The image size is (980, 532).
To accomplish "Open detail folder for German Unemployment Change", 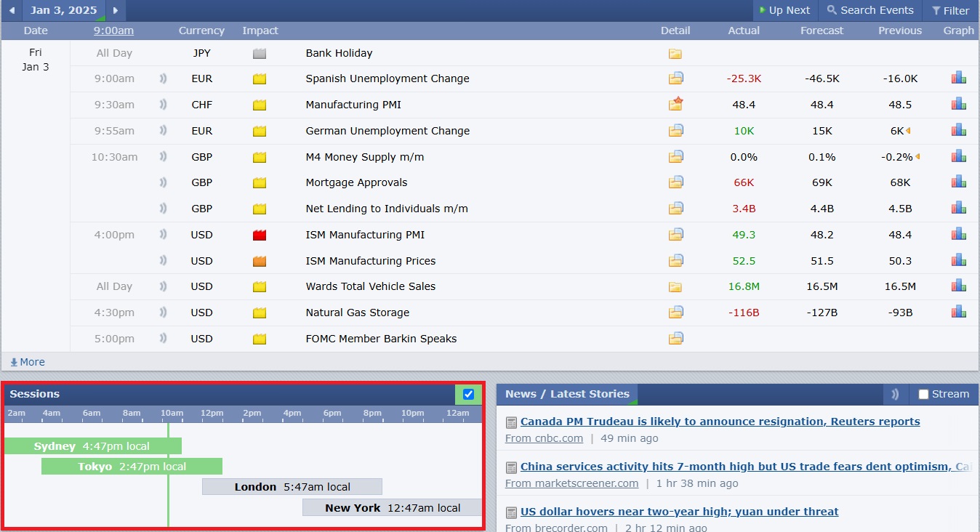I will [676, 131].
